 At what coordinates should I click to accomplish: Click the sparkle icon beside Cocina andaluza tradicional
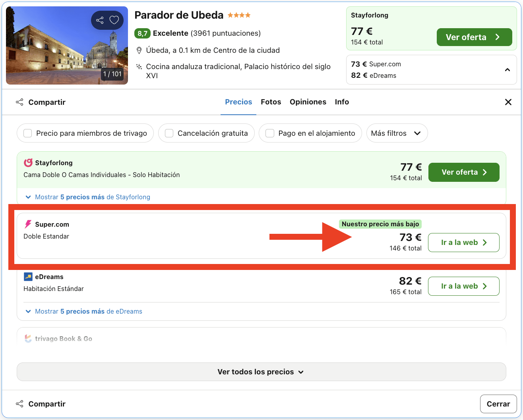click(139, 66)
